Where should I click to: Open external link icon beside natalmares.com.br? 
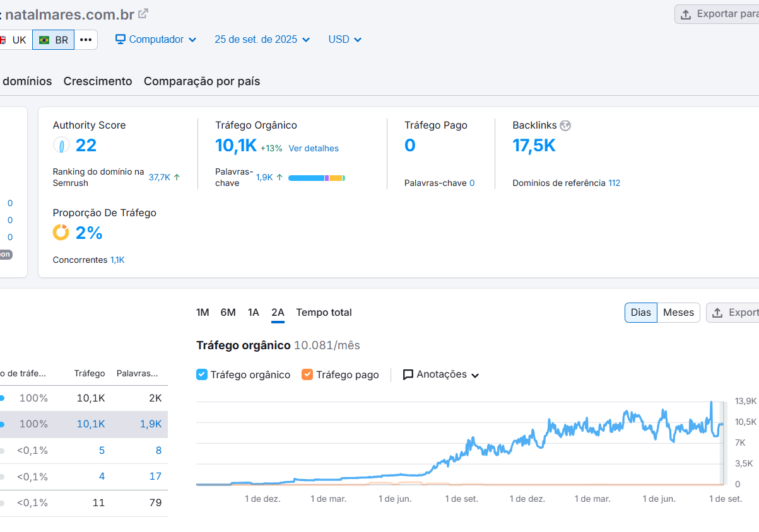point(143,13)
